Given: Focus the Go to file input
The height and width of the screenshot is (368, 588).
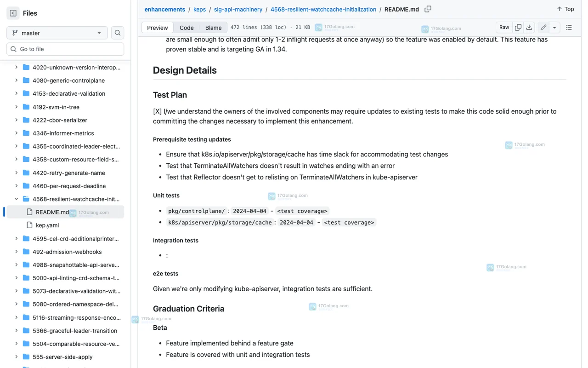Looking at the screenshot, I should pos(65,49).
